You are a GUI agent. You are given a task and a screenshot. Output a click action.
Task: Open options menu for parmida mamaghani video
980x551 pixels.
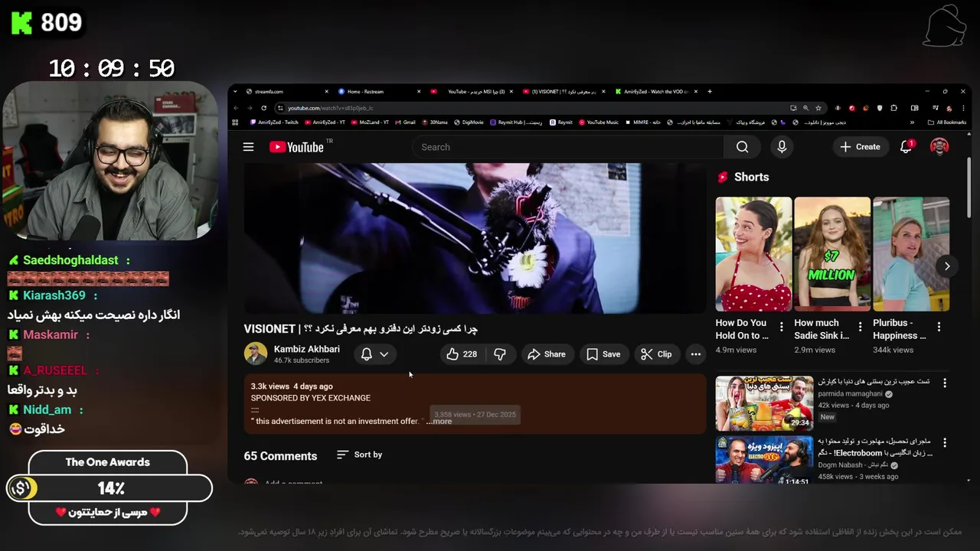click(x=945, y=383)
